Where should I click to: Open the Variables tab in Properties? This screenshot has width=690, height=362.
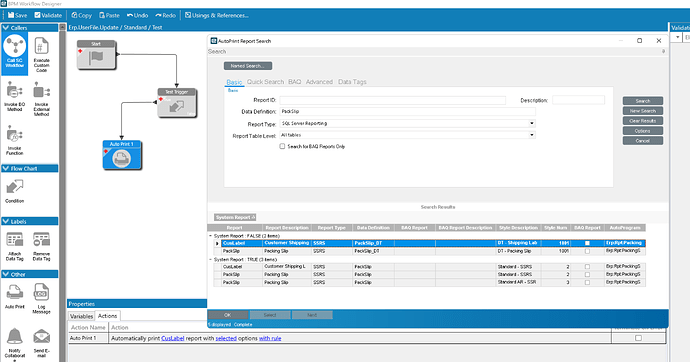point(81,316)
